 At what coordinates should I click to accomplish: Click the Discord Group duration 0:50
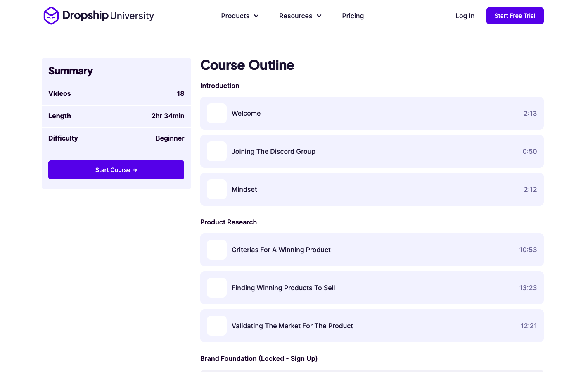pos(530,151)
